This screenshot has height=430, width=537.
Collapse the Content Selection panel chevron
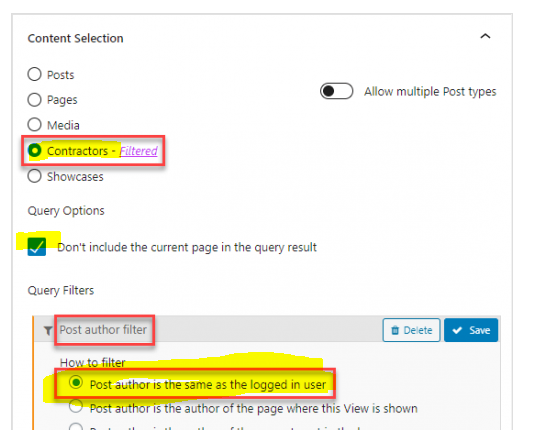(x=485, y=36)
